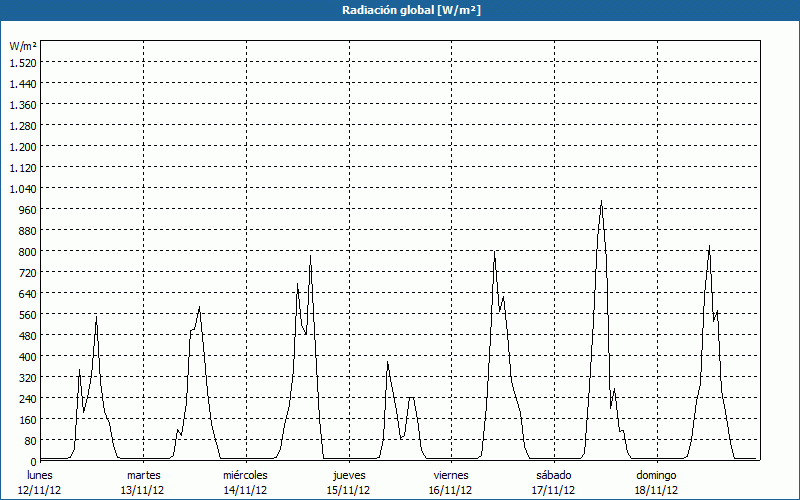Click the W/m² unit label on the y-axis
The image size is (800, 500).
pos(23,46)
